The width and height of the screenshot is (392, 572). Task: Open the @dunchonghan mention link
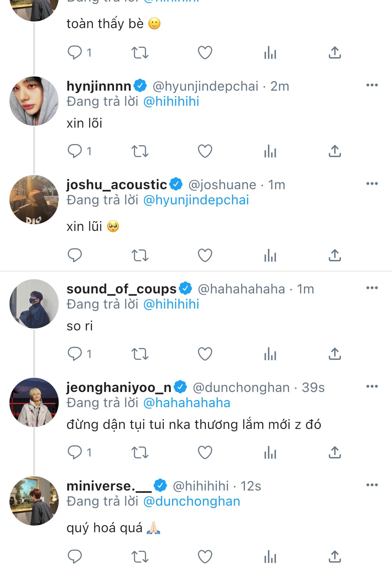192,502
